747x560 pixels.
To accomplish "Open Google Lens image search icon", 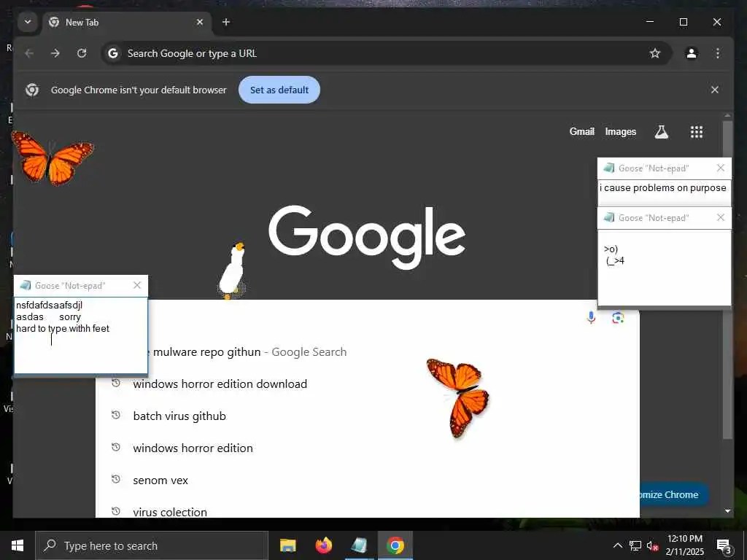I will click(x=618, y=318).
